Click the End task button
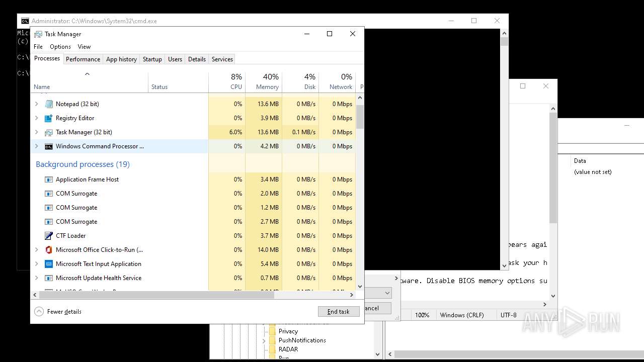Image resolution: width=644 pixels, height=362 pixels. [339, 312]
